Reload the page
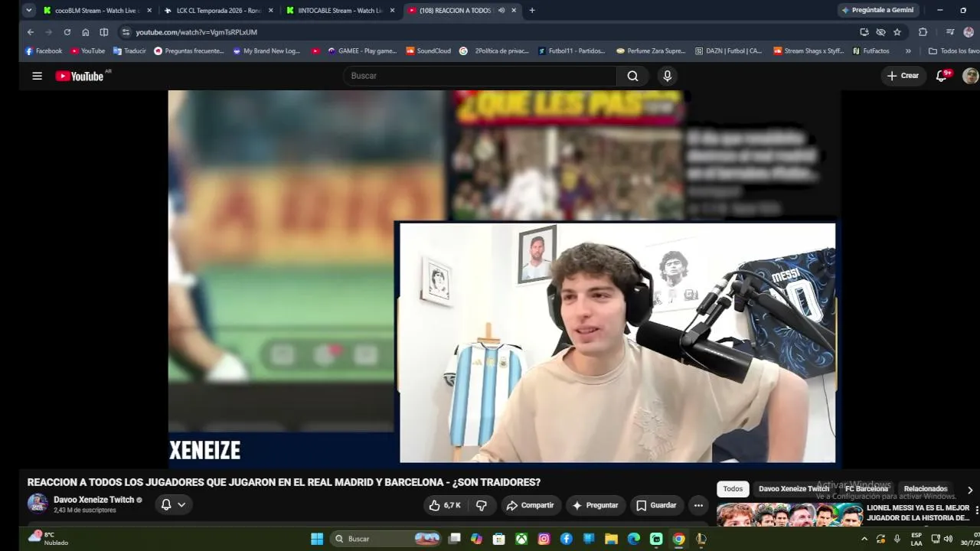The height and width of the screenshot is (551, 980). tap(67, 32)
